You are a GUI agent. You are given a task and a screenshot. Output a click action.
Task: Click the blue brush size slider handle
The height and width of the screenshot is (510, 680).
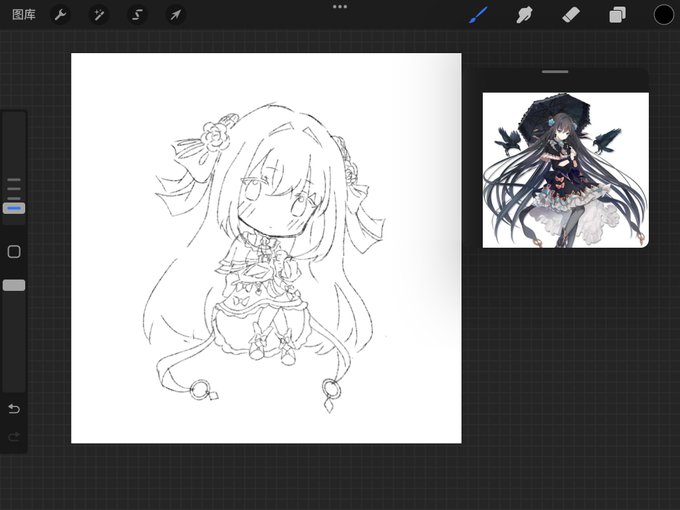[14, 208]
